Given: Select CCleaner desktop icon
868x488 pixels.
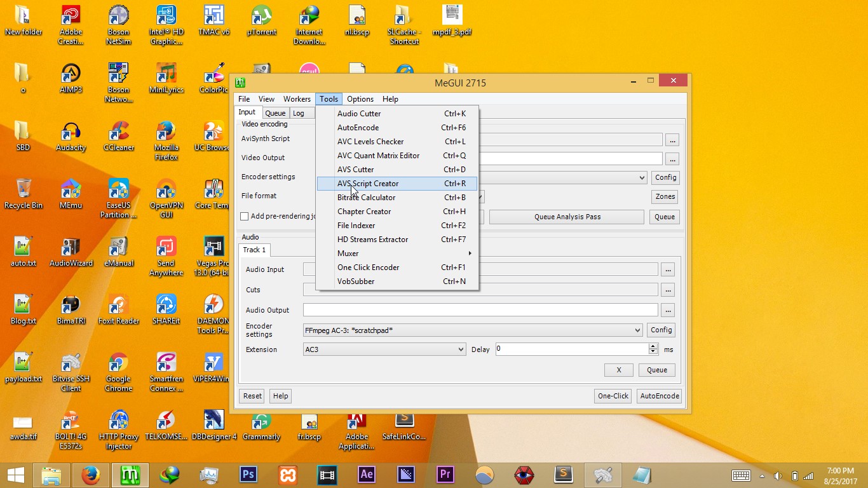Looking at the screenshot, I should [x=119, y=137].
